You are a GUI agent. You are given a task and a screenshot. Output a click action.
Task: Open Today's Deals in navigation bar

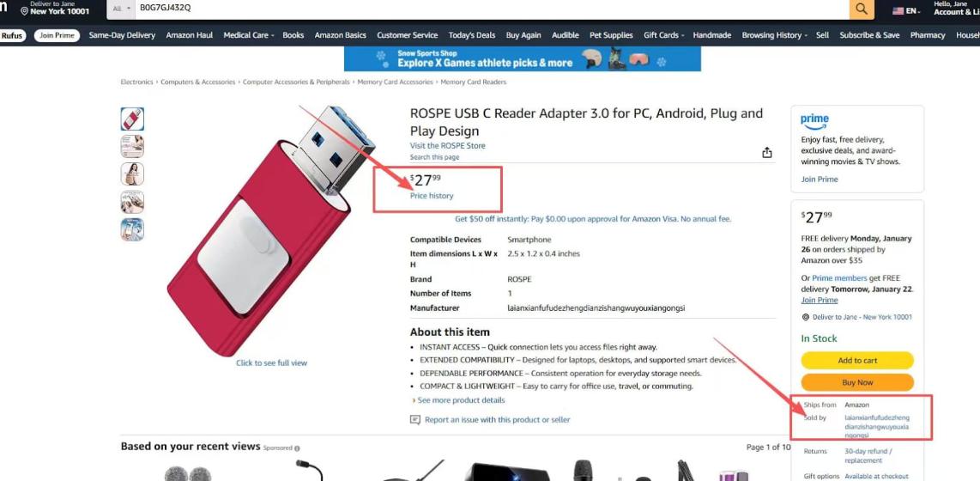472,35
